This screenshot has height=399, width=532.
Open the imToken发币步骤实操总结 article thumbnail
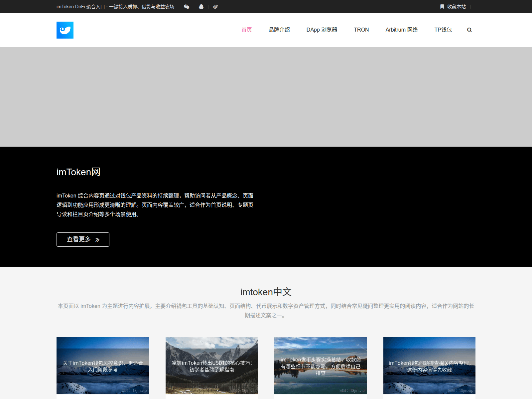click(x=321, y=366)
